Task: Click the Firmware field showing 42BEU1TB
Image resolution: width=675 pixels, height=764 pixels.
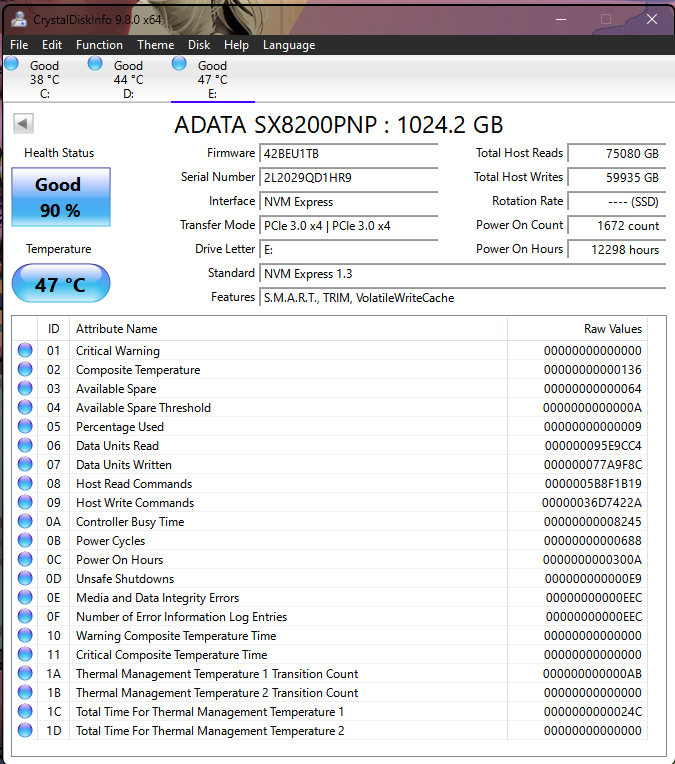Action: [x=348, y=154]
